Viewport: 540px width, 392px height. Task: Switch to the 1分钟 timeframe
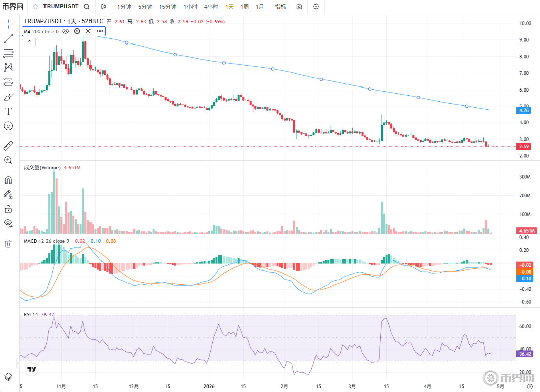pyautogui.click(x=124, y=7)
